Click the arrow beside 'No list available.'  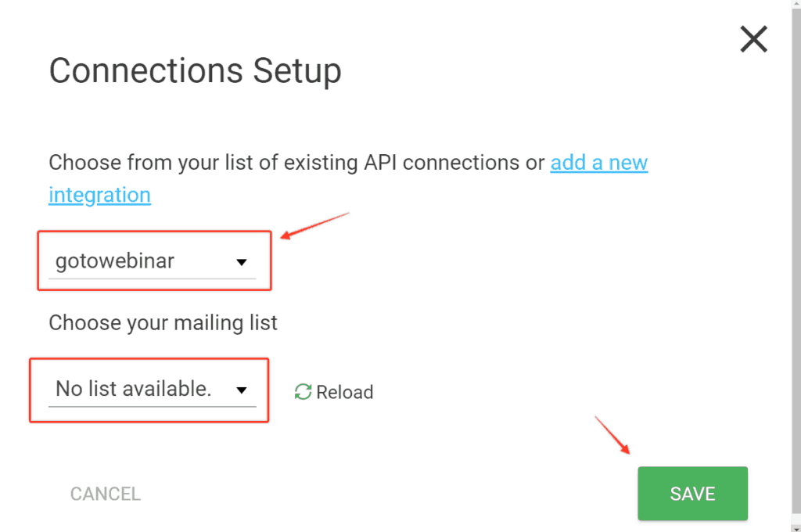pyautogui.click(x=242, y=390)
